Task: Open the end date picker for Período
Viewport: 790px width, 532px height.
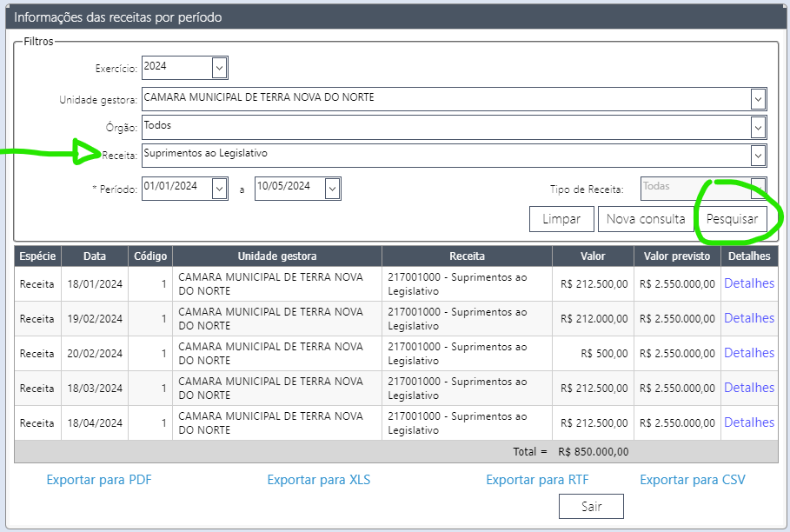Action: click(x=332, y=188)
